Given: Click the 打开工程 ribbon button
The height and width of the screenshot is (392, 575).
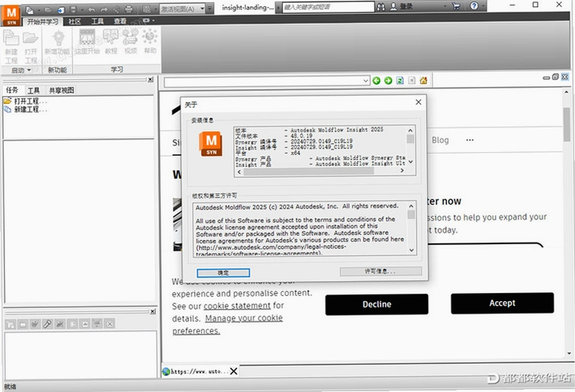Looking at the screenshot, I should (31, 47).
